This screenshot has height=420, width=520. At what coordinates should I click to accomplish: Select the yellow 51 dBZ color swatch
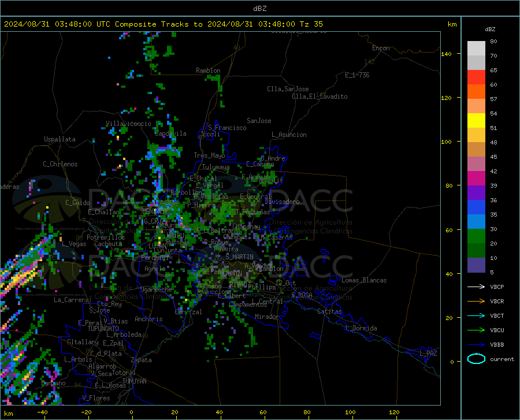(476, 121)
